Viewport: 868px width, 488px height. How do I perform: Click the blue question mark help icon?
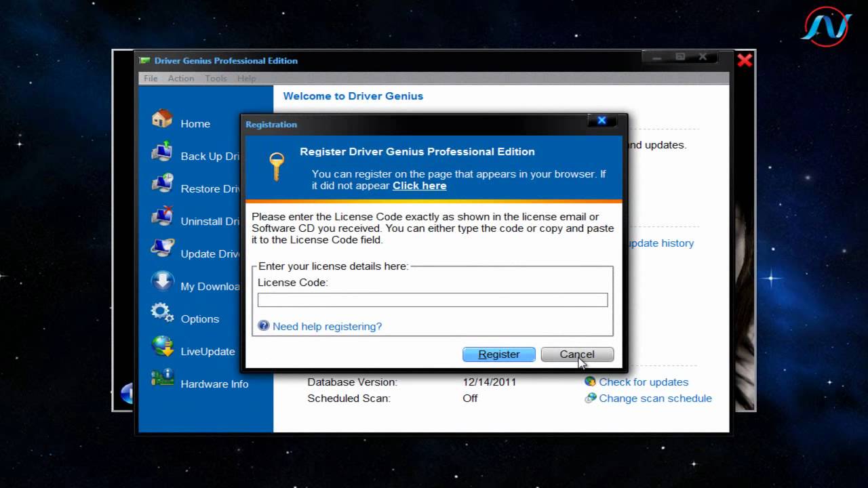point(264,326)
